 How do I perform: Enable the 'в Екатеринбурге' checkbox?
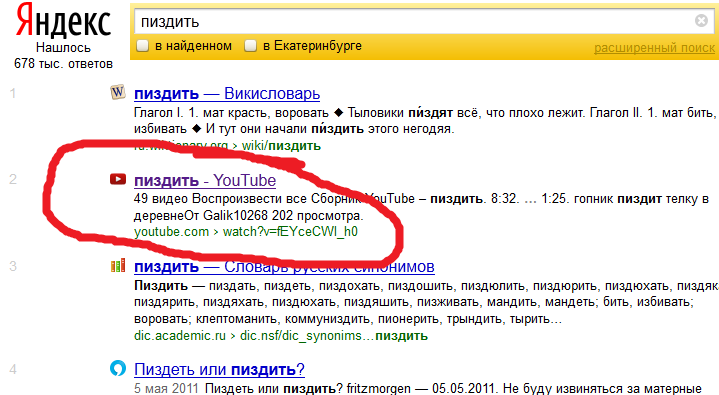(250, 46)
